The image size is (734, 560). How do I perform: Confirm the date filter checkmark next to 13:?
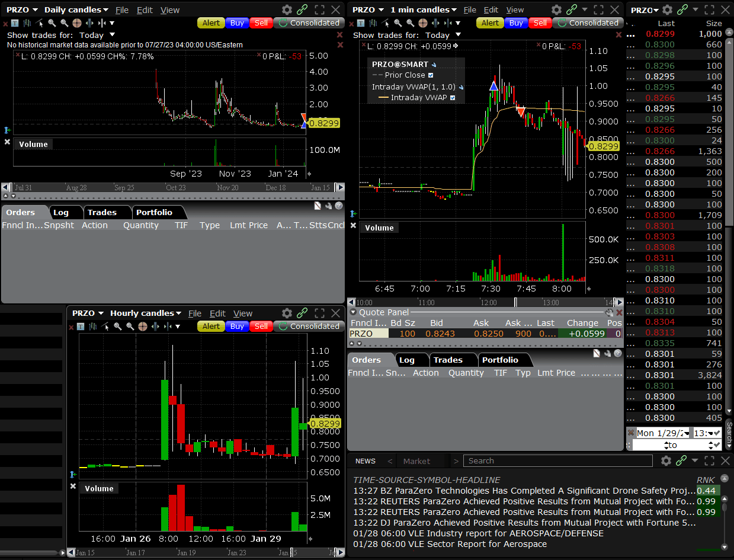tap(717, 433)
